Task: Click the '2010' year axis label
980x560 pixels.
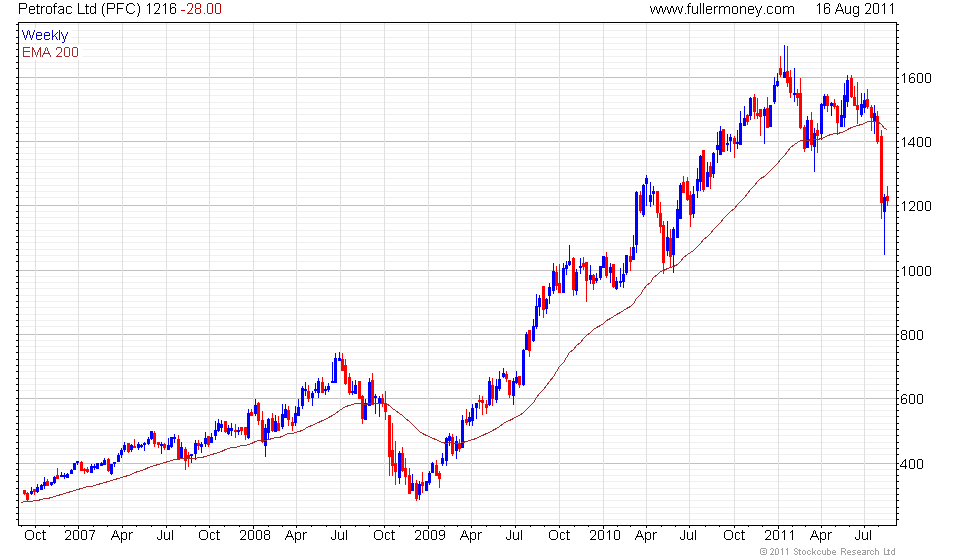Action: click(x=604, y=536)
